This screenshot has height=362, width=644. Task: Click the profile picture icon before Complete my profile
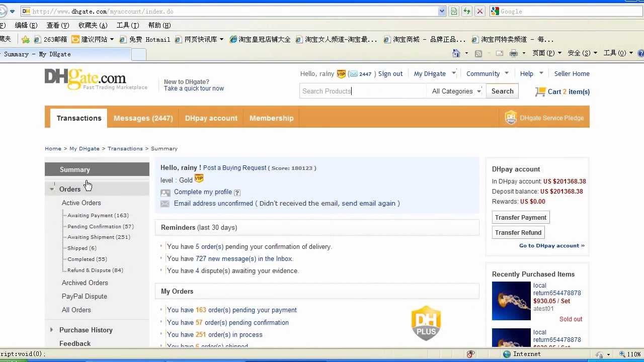[x=165, y=193]
